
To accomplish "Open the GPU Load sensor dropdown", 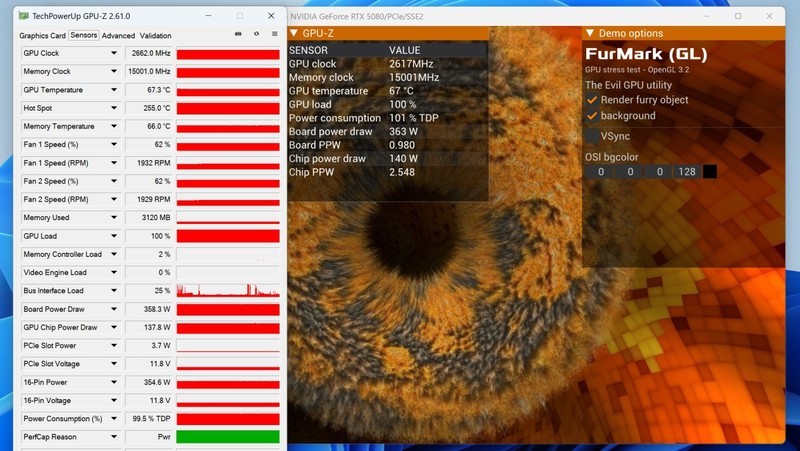I will point(114,236).
